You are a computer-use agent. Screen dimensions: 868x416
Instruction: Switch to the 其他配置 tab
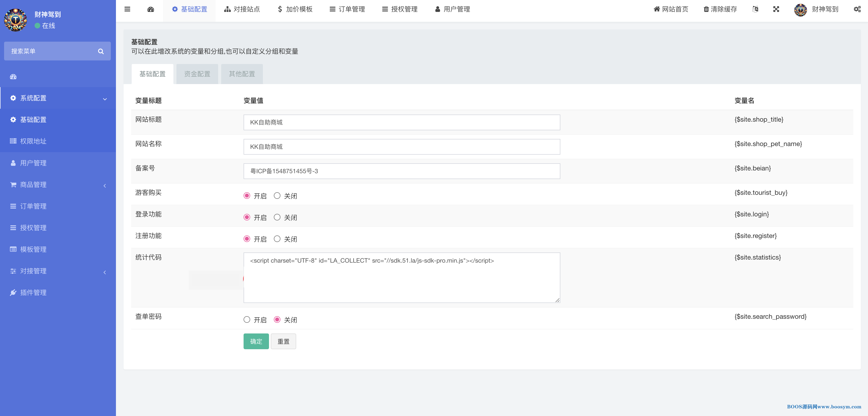click(x=242, y=74)
